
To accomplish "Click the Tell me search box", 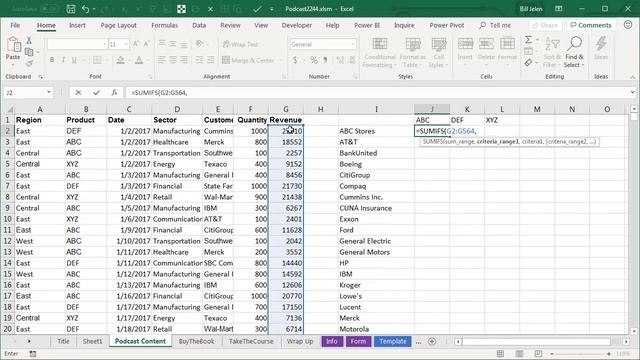I will point(495,25).
